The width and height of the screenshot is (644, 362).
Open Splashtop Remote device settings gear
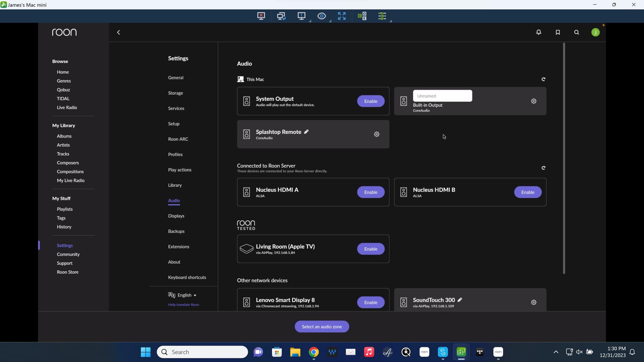(x=377, y=134)
